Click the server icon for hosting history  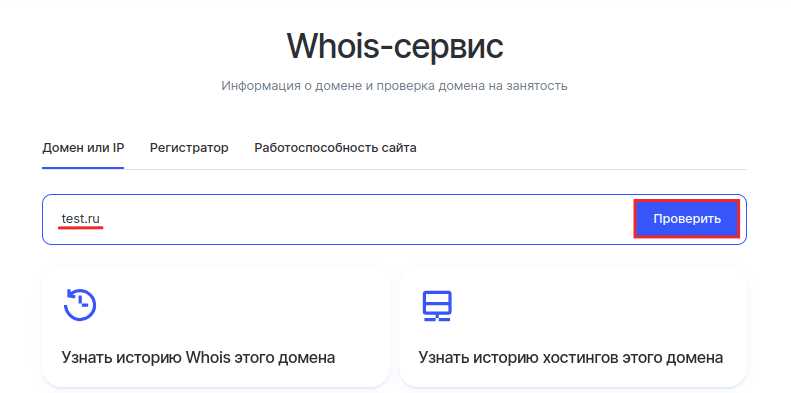[437, 306]
